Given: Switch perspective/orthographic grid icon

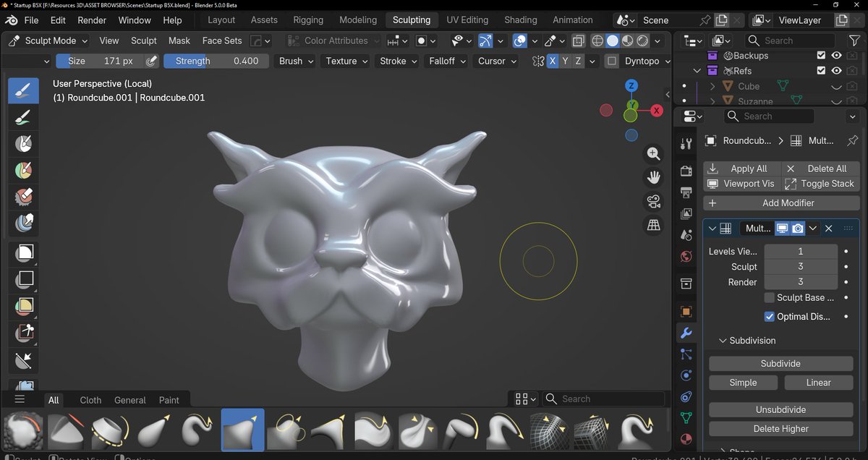Looking at the screenshot, I should pyautogui.click(x=654, y=225).
